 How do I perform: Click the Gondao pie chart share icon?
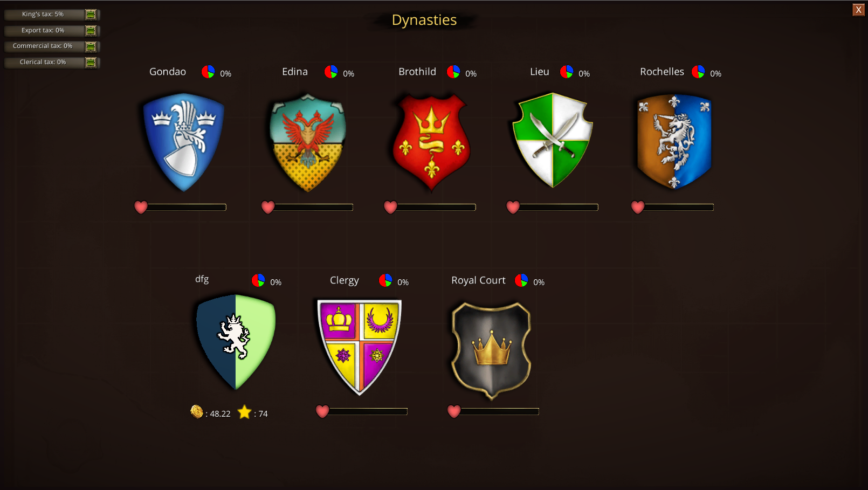coord(208,72)
